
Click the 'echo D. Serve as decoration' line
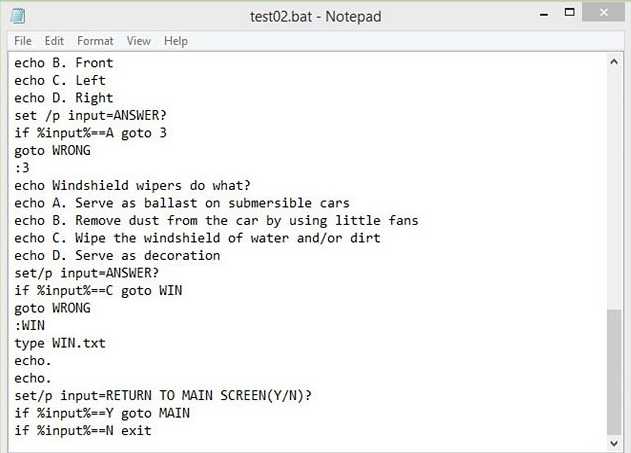pyautogui.click(x=117, y=255)
